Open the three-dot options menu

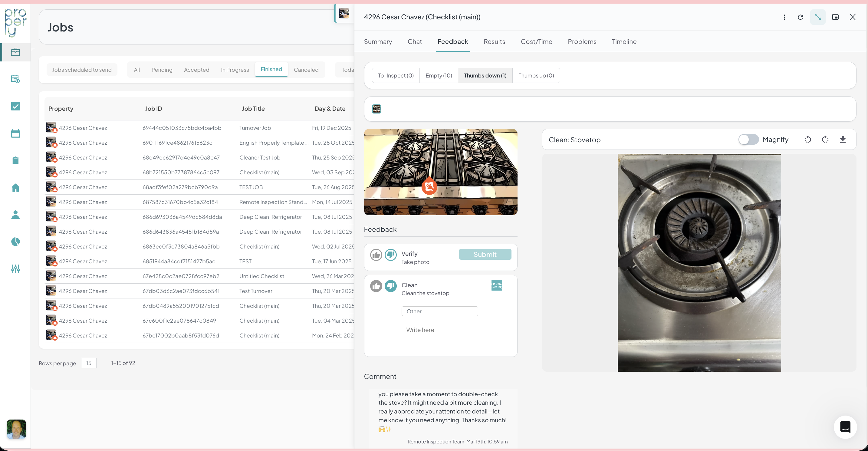(x=784, y=17)
